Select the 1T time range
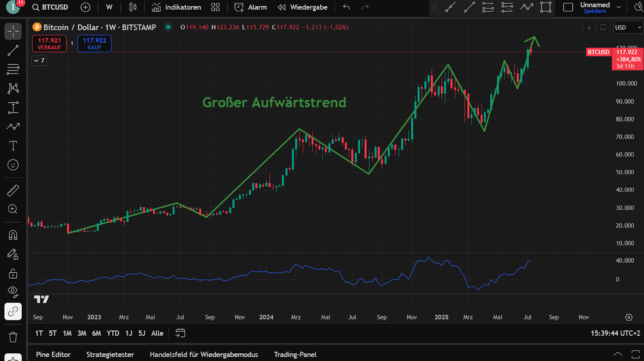 click(x=39, y=333)
